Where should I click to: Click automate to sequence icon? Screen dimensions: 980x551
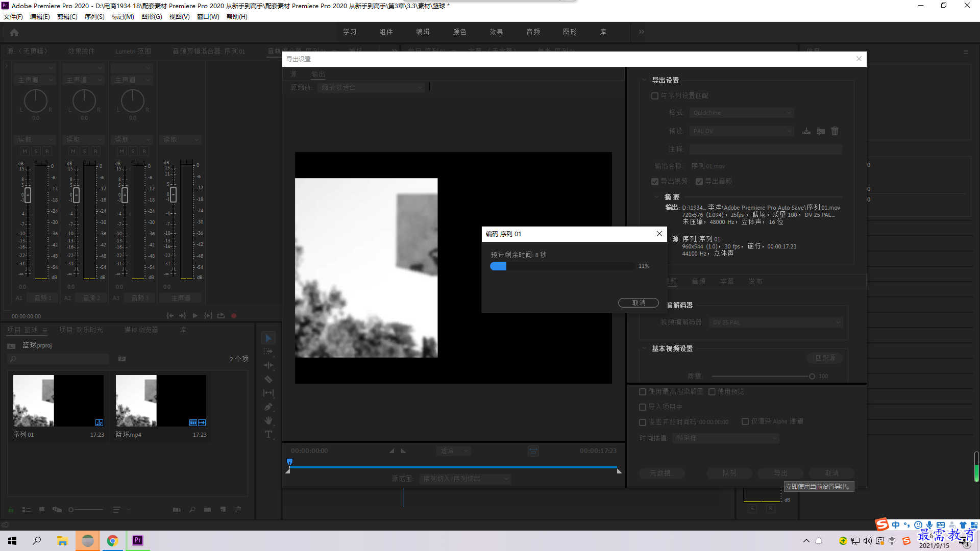177,510
